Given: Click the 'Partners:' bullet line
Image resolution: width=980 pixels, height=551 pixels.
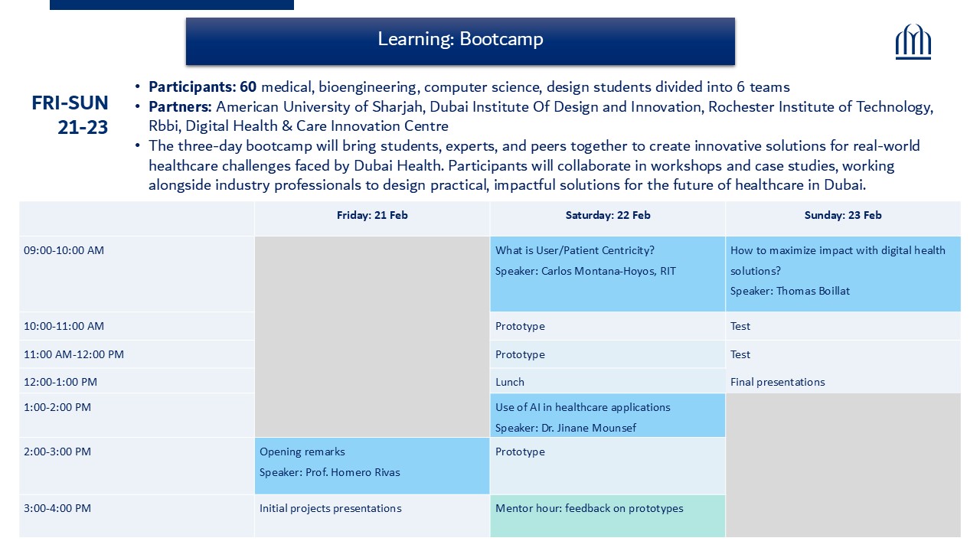Looking at the screenshot, I should point(541,116).
